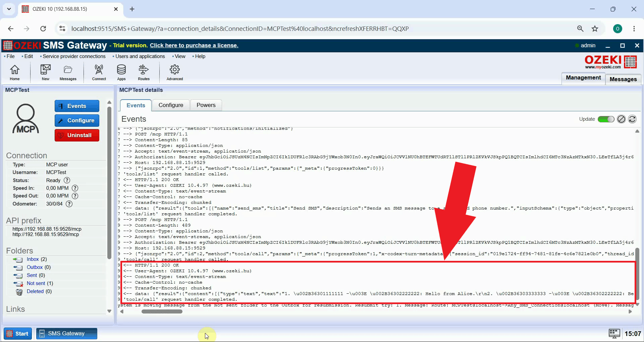Click the Sent folder icon
Viewport: 644px width, 342px height.
pos(18,276)
